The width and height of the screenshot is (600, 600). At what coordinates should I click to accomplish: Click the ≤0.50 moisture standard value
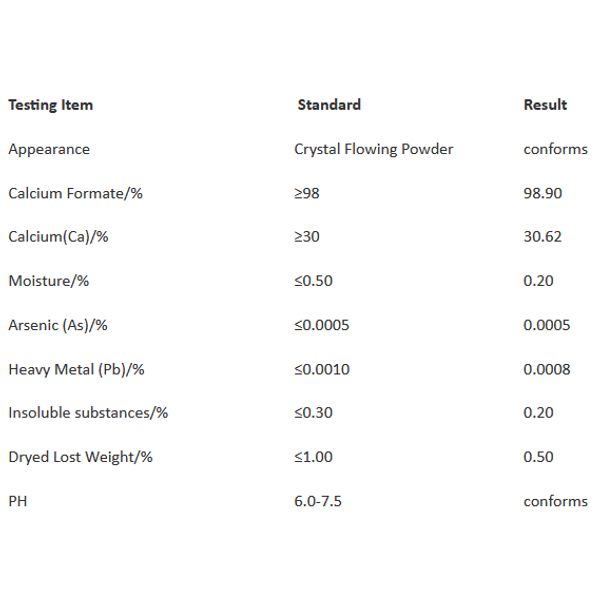(x=313, y=281)
